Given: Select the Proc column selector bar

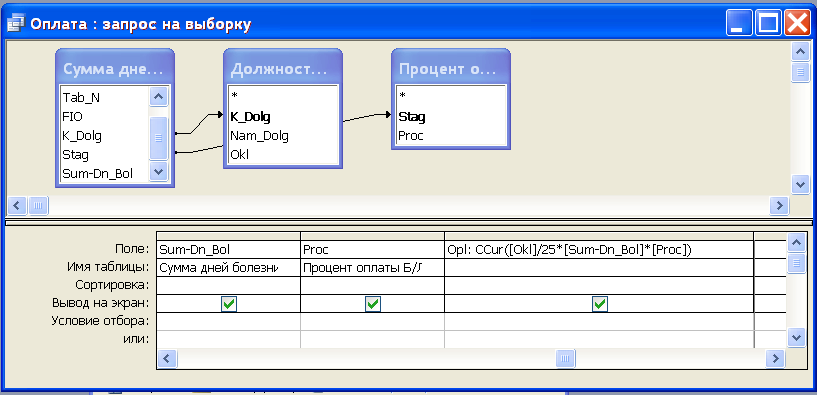Looking at the screenshot, I should 373,236.
